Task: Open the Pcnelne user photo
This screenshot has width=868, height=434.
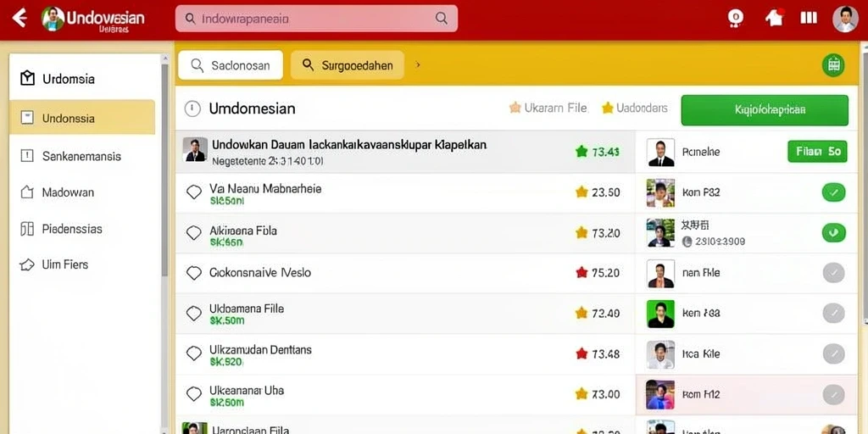Action: (x=660, y=153)
